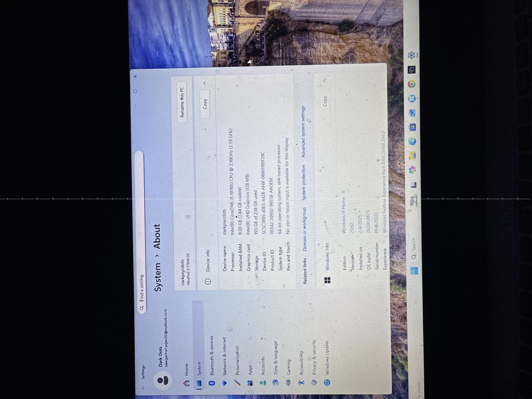
Task: Copy the Windows info details
Action: pos(325,101)
